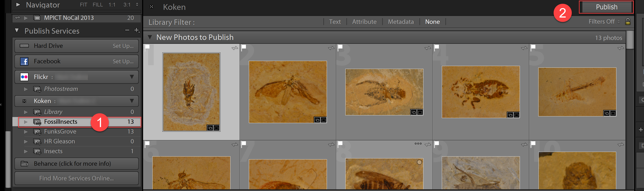
Task: Click the grid vertical scrollbar thumb
Action: pyautogui.click(x=630, y=40)
